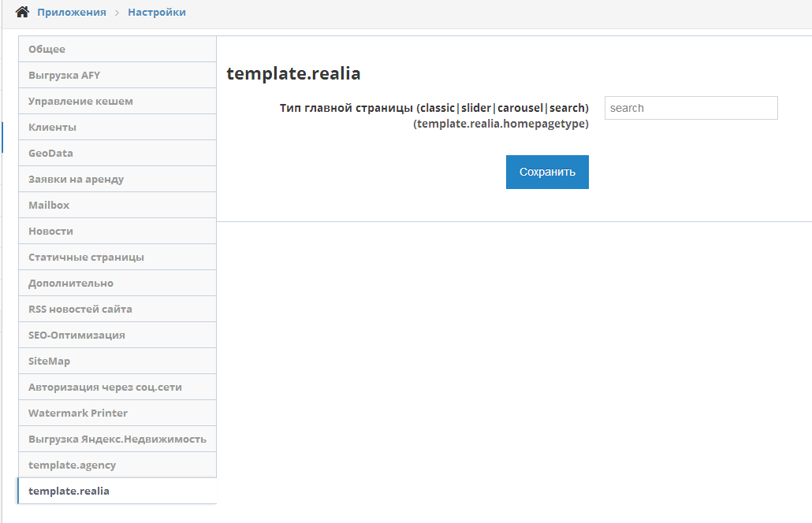
Task: Open Выгрузка Яндекс.Недвижимость tab
Action: [x=117, y=439]
